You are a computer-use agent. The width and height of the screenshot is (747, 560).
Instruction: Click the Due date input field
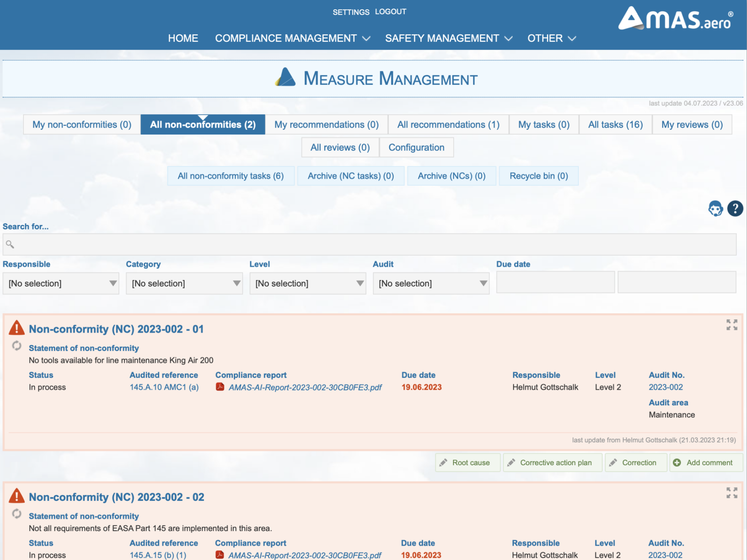tap(555, 282)
